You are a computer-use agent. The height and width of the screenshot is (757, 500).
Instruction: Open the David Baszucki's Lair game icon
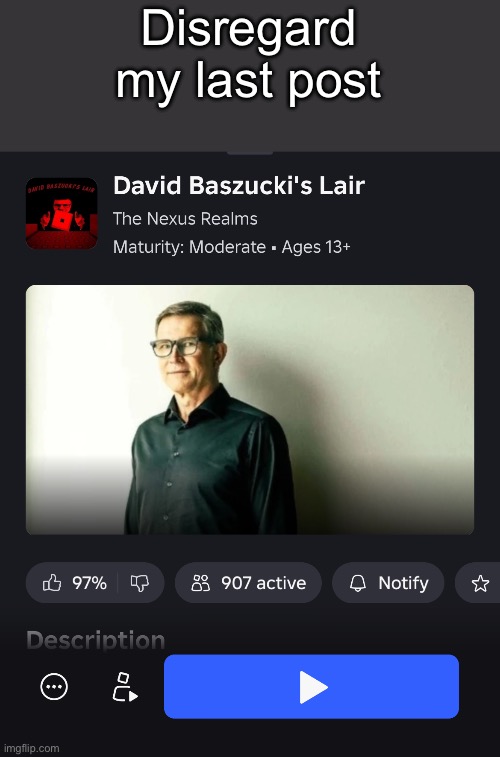[61, 213]
